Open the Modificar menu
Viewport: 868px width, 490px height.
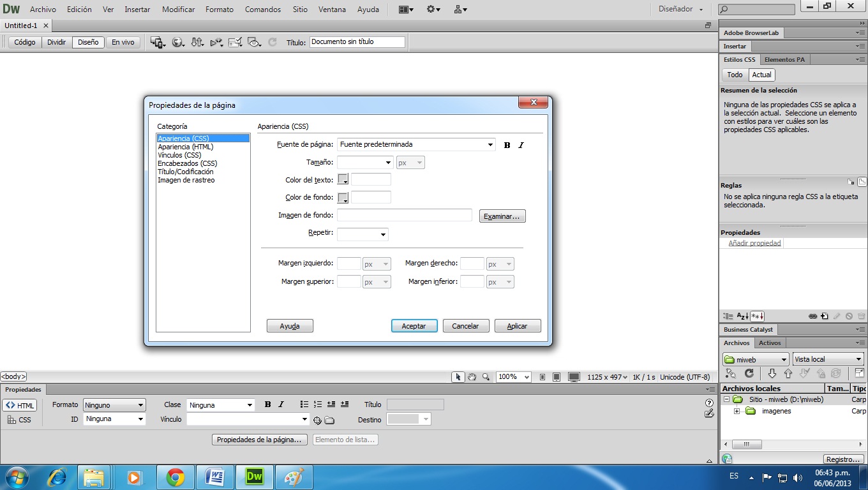coord(178,9)
